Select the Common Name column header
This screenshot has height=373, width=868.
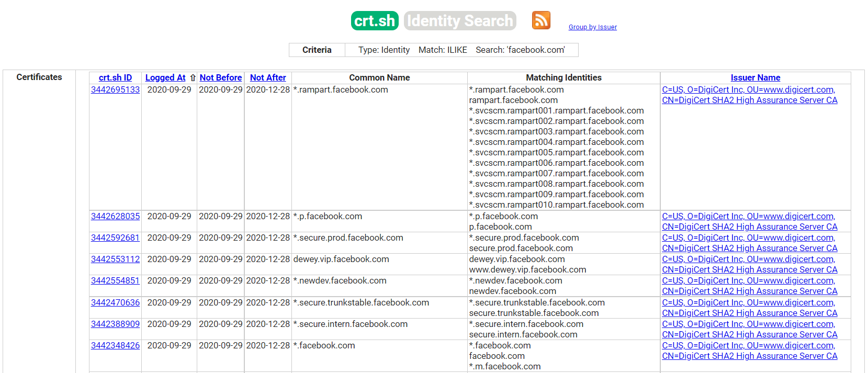click(379, 77)
